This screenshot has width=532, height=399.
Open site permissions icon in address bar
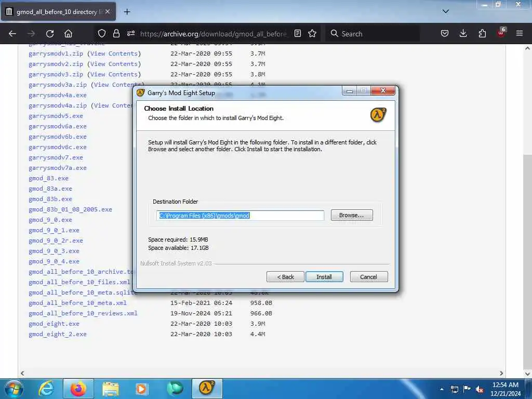[131, 33]
